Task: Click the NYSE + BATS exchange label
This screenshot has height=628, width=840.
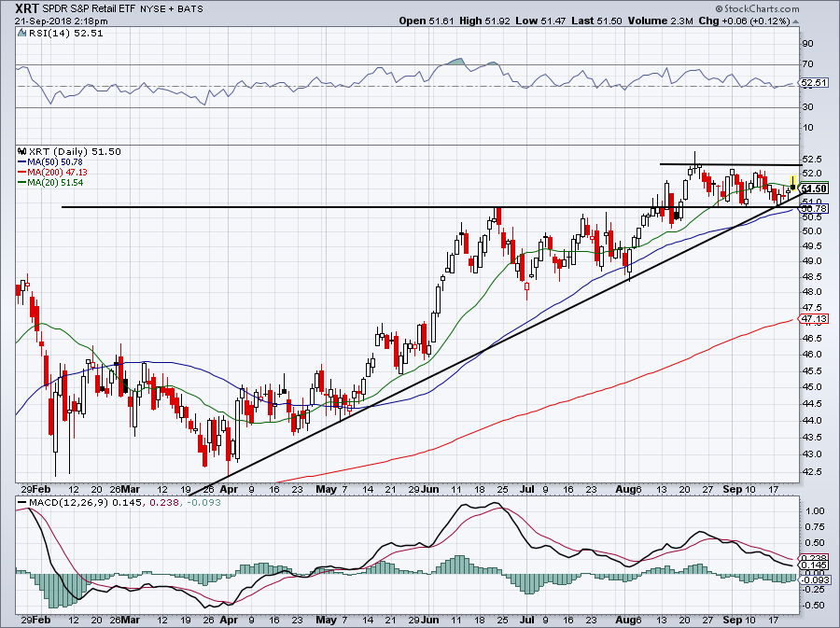Action: [x=172, y=9]
